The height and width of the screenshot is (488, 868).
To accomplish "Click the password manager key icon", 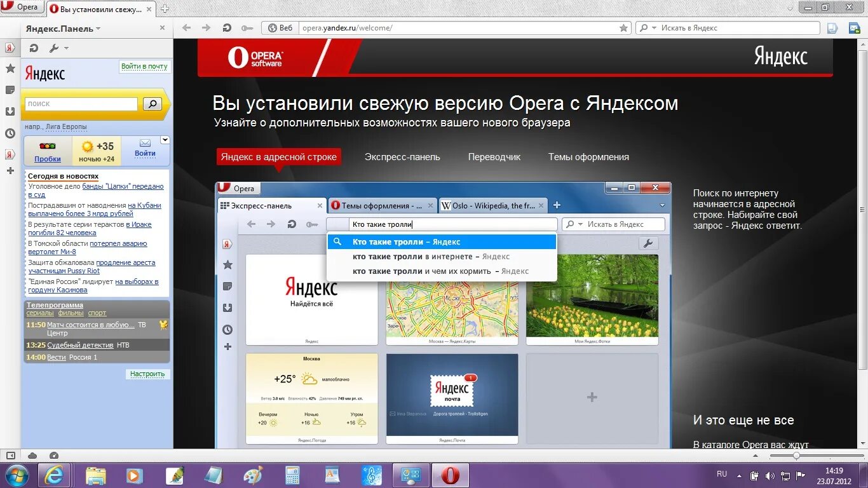I will pos(247,28).
